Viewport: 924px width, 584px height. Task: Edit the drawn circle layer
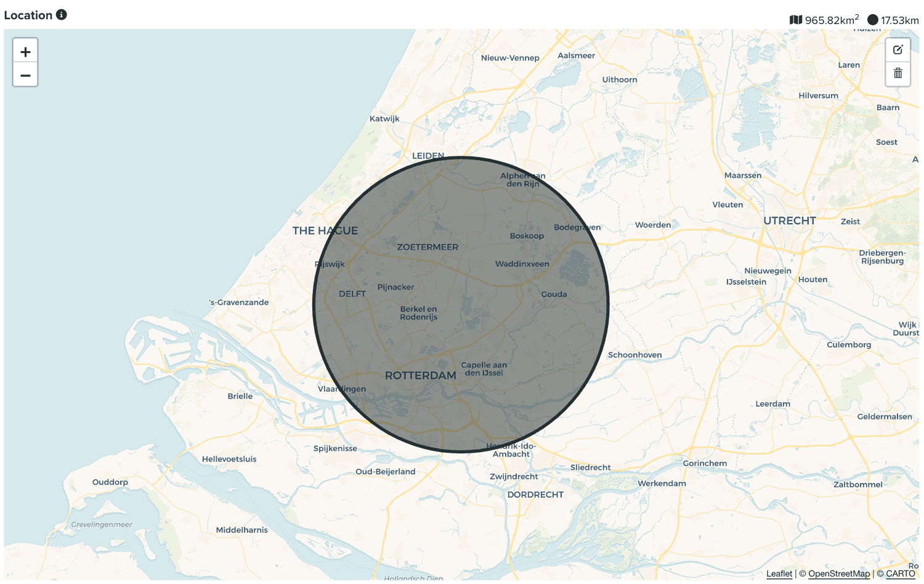tap(898, 50)
